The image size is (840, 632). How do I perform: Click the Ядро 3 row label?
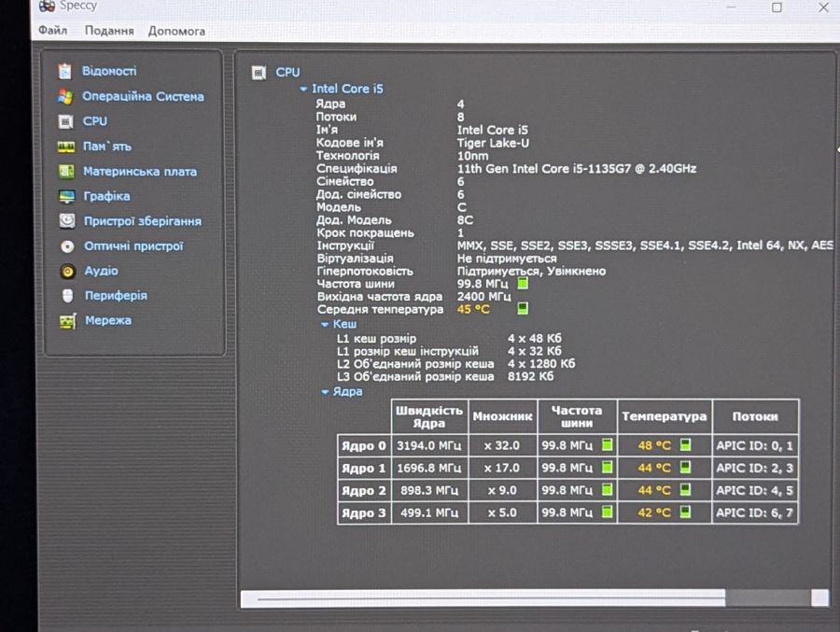point(364,513)
